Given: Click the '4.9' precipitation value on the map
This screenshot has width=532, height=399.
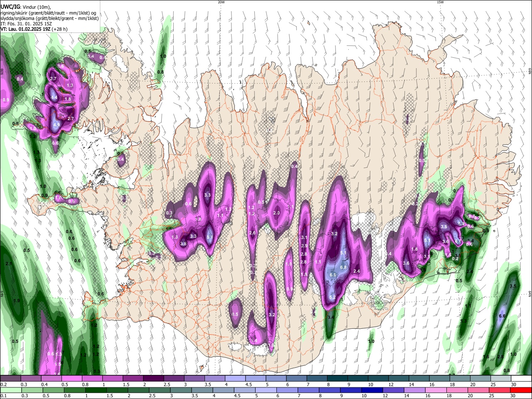Looking at the screenshot, I should 57,124.
